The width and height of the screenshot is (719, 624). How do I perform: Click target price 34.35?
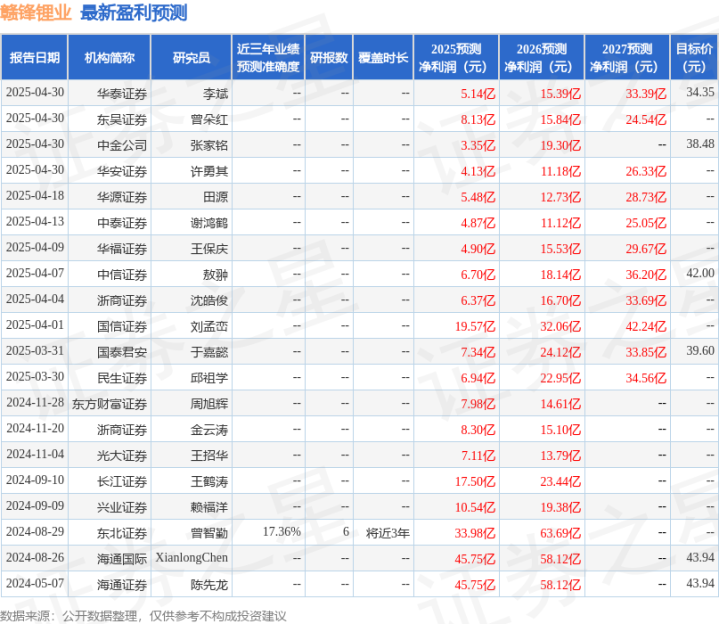pos(700,92)
